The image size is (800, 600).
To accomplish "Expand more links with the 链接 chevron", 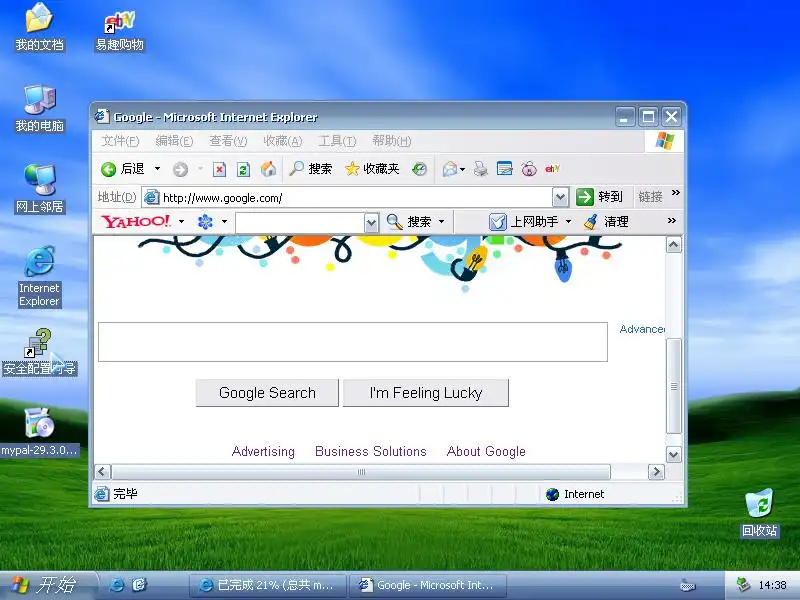I will click(676, 193).
